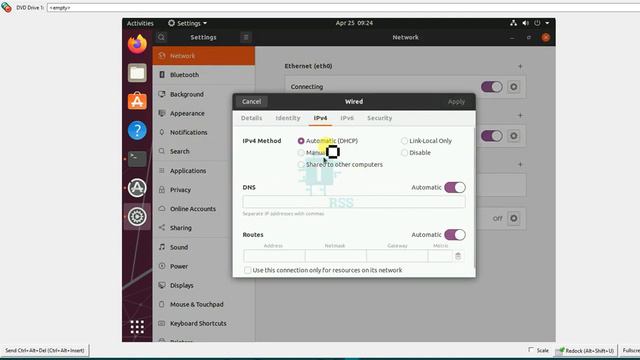Screen dimensions: 640x360
Task: Expand the system menu arrow in top bar
Action: click(x=547, y=23)
